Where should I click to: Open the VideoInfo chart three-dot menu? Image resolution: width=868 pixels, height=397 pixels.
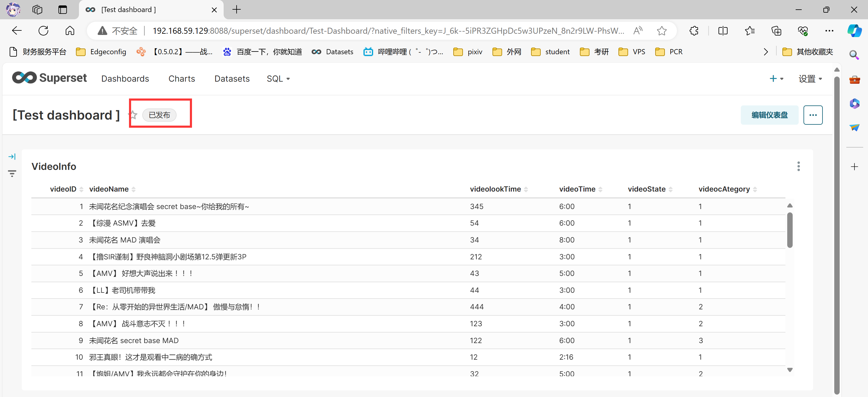click(798, 166)
